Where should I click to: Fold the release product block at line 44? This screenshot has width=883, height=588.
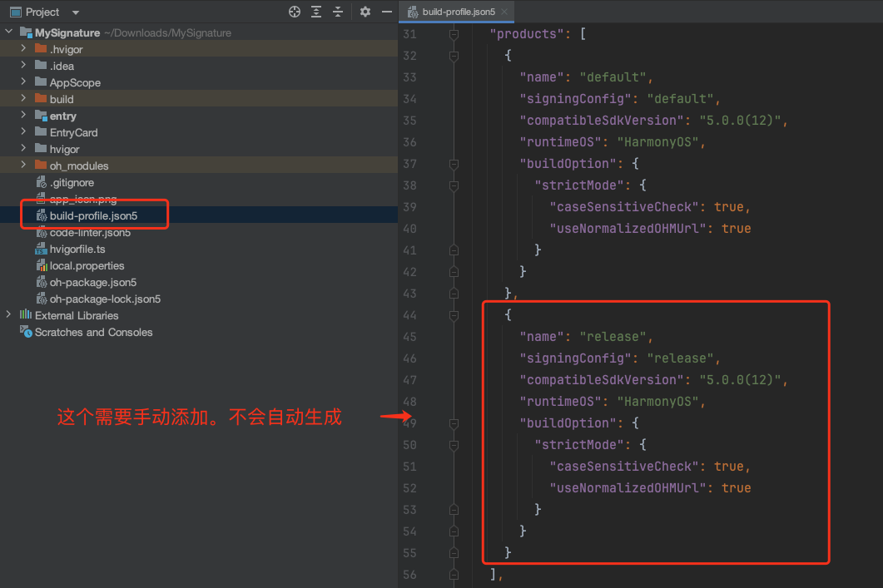point(454,316)
